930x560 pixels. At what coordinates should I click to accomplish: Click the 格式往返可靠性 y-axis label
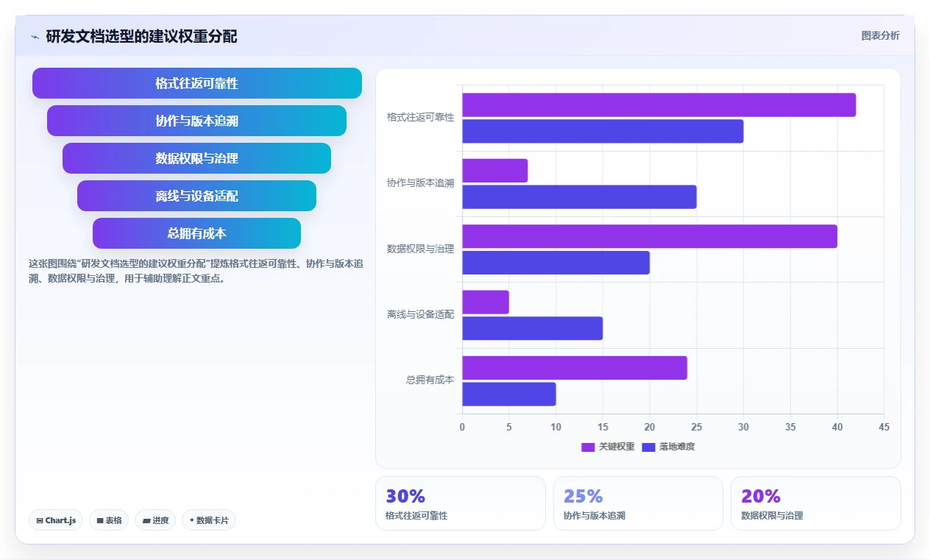[421, 117]
